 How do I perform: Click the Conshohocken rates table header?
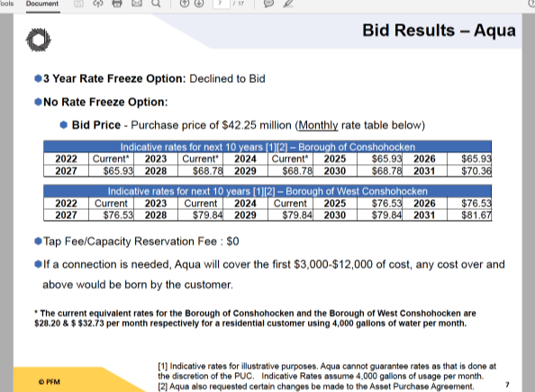(267, 147)
